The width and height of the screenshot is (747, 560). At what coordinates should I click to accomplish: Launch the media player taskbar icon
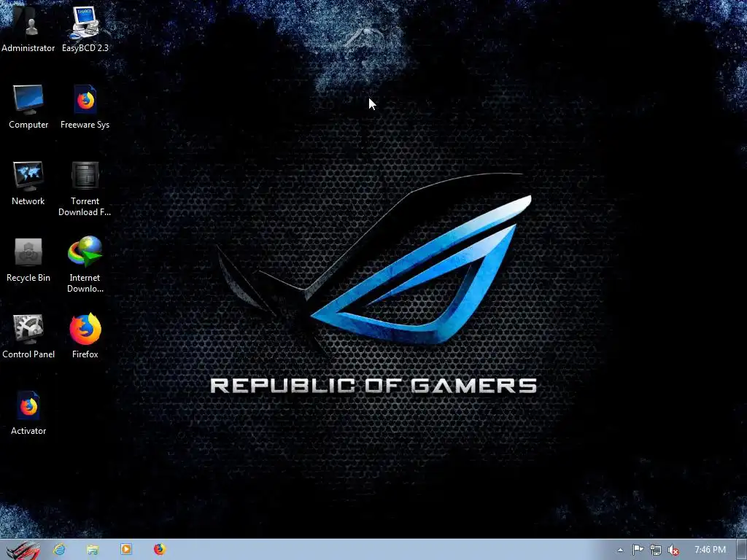point(126,550)
